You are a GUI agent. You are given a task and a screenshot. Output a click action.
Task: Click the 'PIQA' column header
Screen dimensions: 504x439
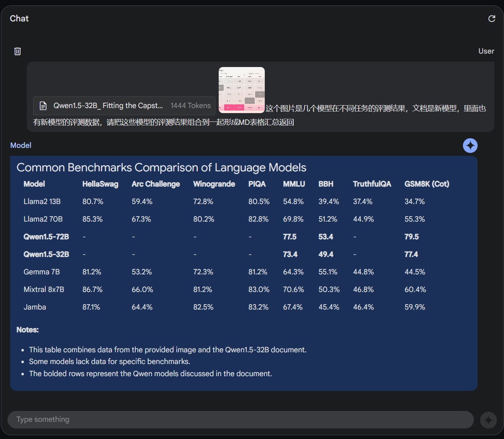257,184
